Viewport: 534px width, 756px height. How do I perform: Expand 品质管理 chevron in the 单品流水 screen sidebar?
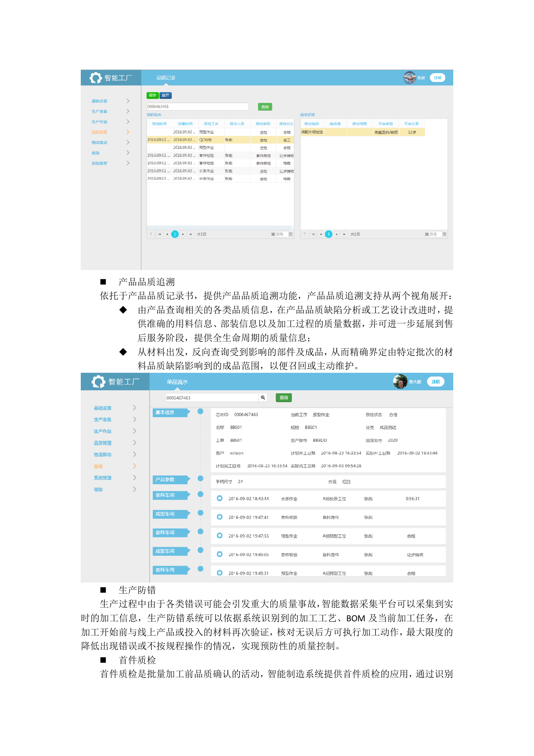click(135, 442)
